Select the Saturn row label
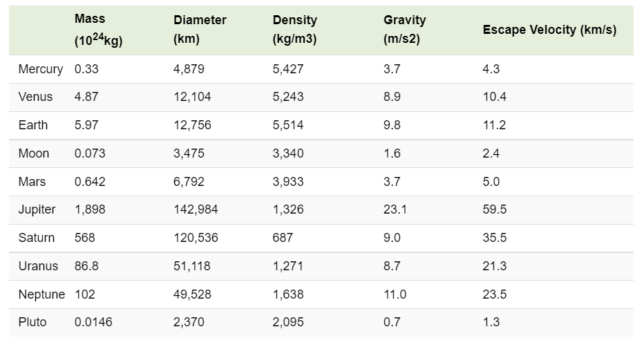644x347 pixels. (x=37, y=238)
